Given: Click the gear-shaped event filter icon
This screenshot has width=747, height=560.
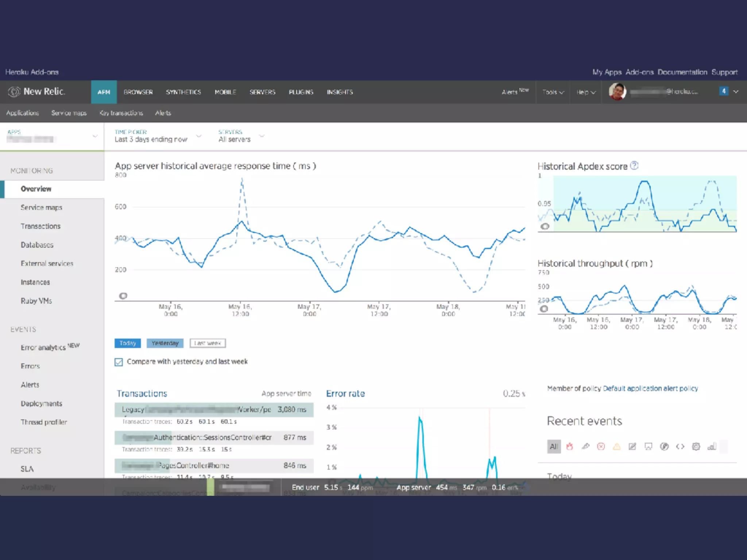Looking at the screenshot, I should pyautogui.click(x=696, y=446).
